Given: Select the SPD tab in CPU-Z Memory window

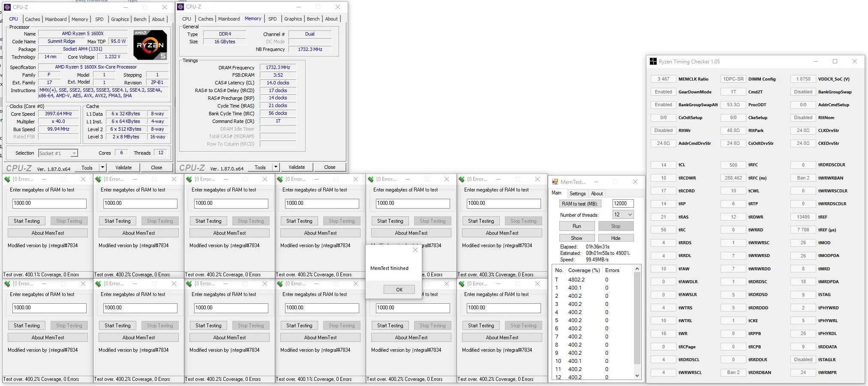Looking at the screenshot, I should click(273, 19).
